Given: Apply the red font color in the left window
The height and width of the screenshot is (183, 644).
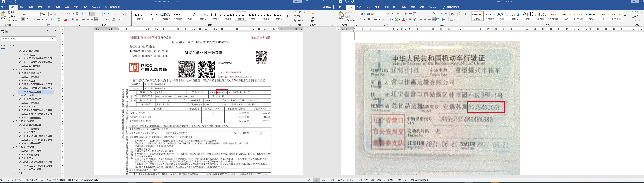Looking at the screenshot, I should 66,19.
